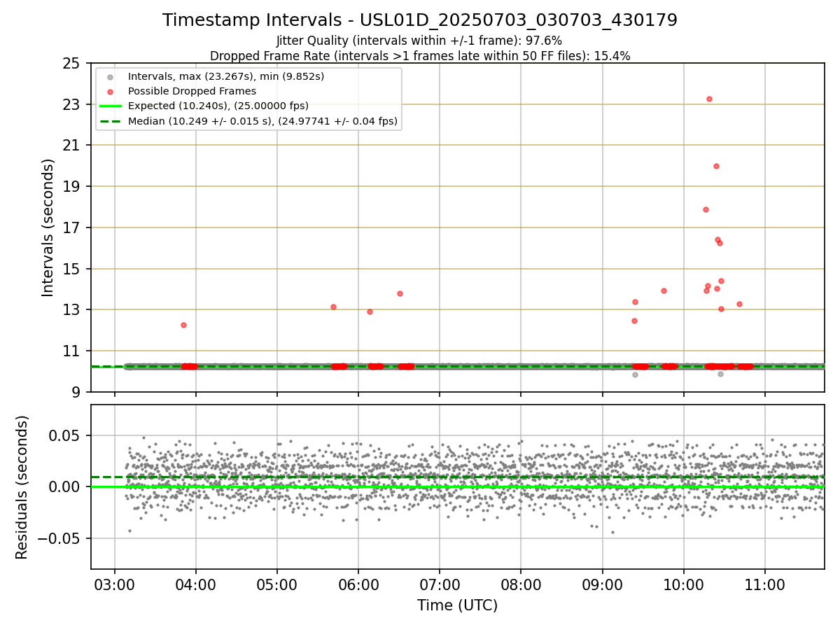The width and height of the screenshot is (840, 630).
Task: Click the "23" tick label on the intervals axis
Action: 73,105
